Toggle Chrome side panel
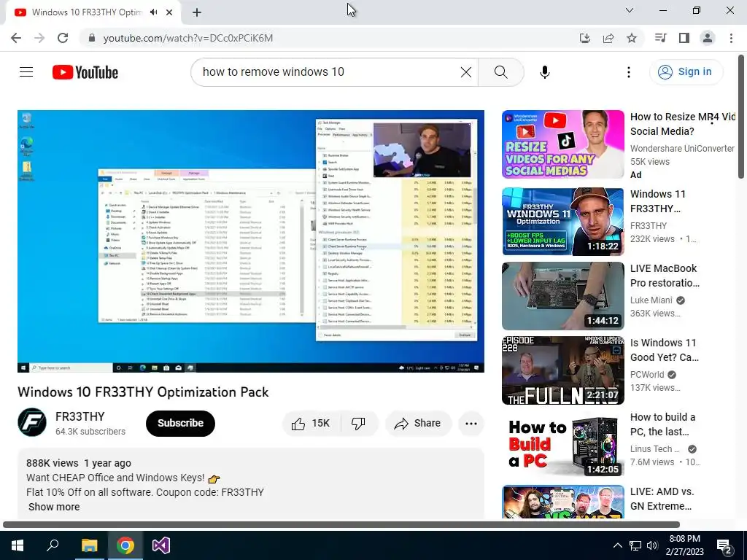Viewport: 747px width, 560px height. click(x=684, y=38)
